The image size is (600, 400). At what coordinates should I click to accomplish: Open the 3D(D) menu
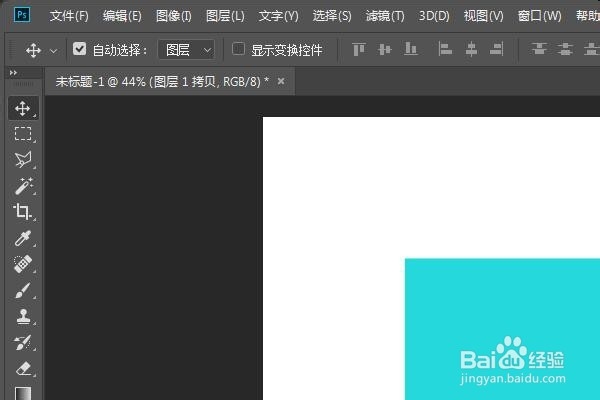[x=434, y=16]
